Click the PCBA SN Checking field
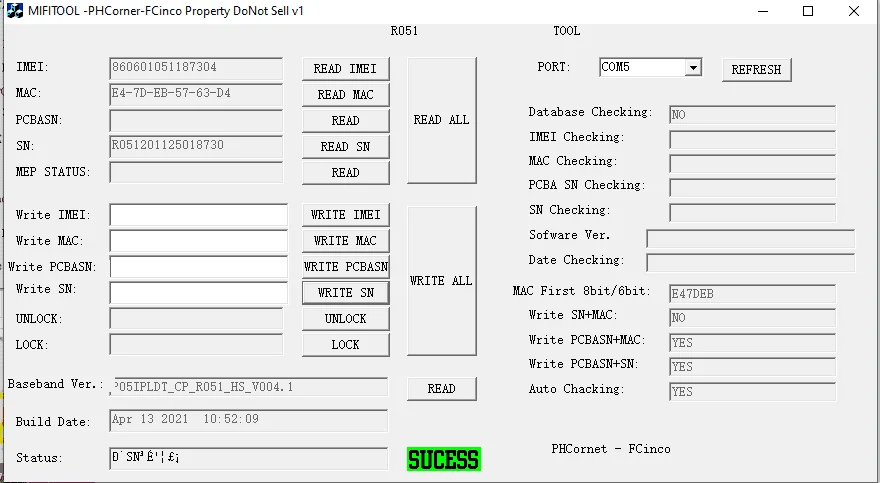880x483 pixels. pyautogui.click(x=753, y=187)
